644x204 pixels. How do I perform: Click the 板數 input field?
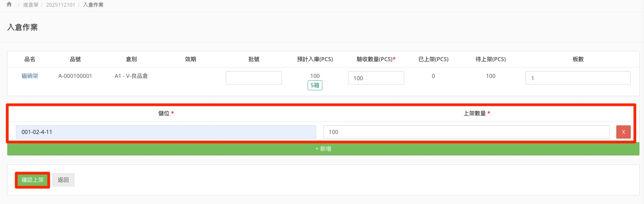click(x=578, y=78)
